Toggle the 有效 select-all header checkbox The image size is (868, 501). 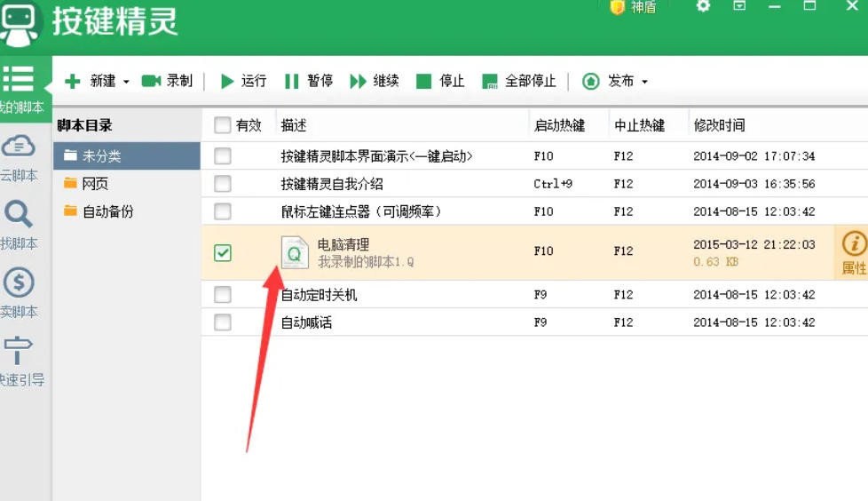[223, 125]
